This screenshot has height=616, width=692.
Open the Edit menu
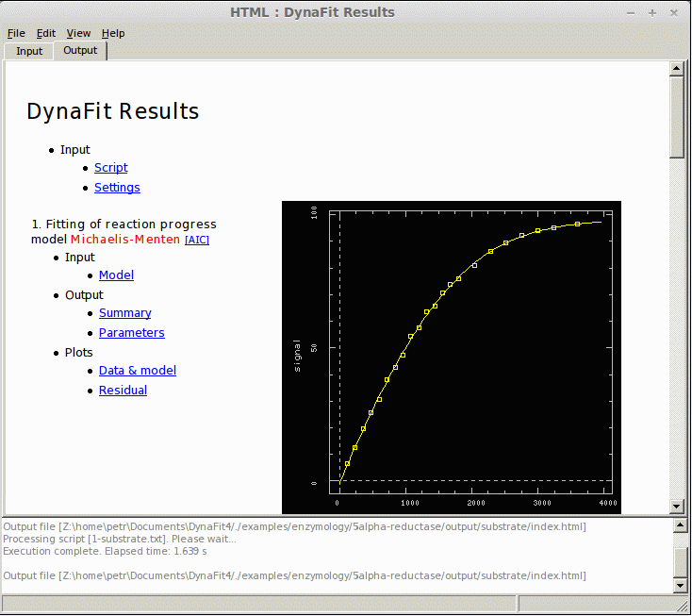pyautogui.click(x=46, y=33)
